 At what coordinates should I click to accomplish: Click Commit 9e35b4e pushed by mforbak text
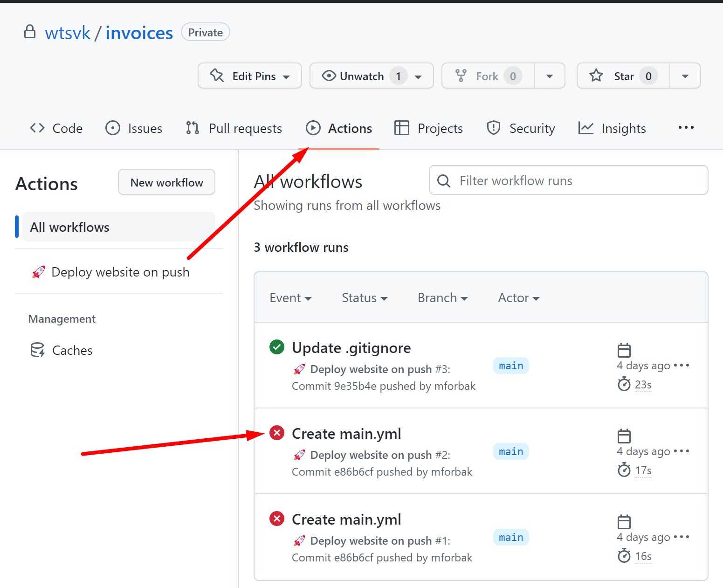[384, 386]
